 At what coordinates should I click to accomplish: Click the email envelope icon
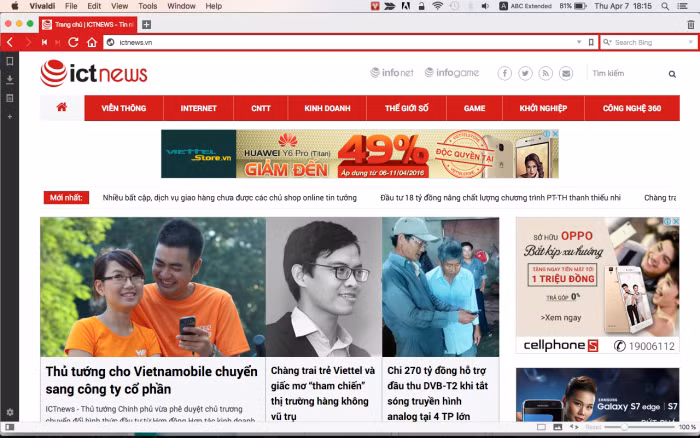tap(566, 73)
